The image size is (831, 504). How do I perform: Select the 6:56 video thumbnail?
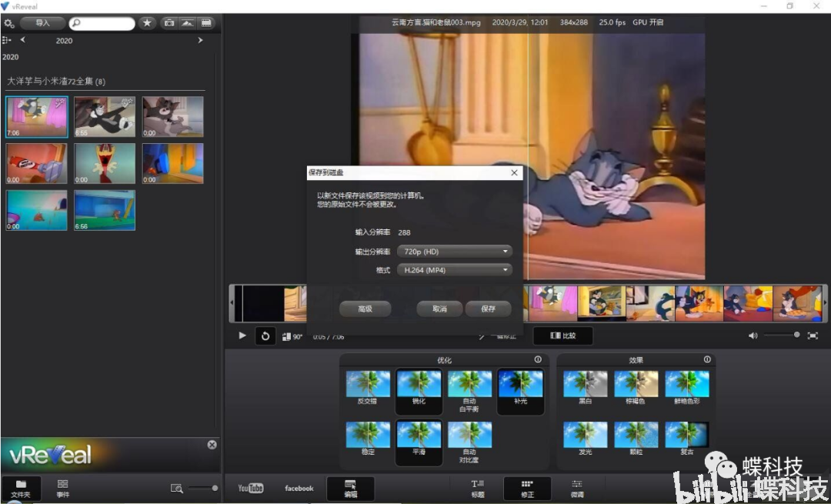(x=105, y=210)
